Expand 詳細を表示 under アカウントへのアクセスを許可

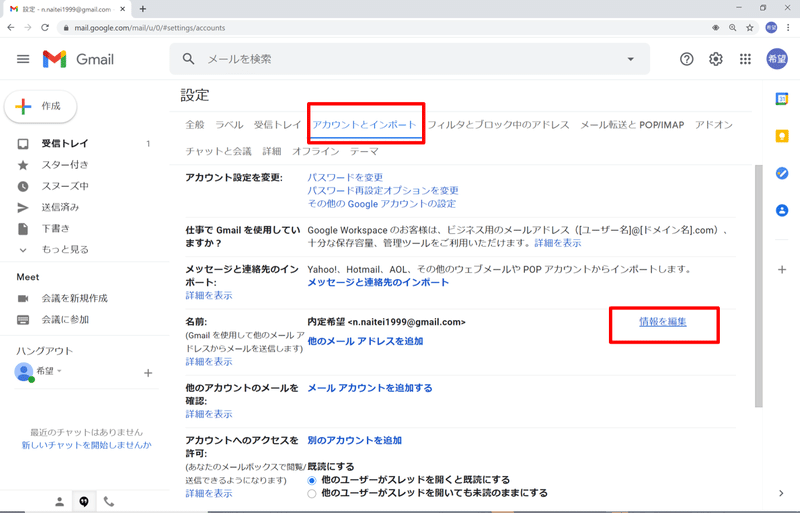[209, 493]
